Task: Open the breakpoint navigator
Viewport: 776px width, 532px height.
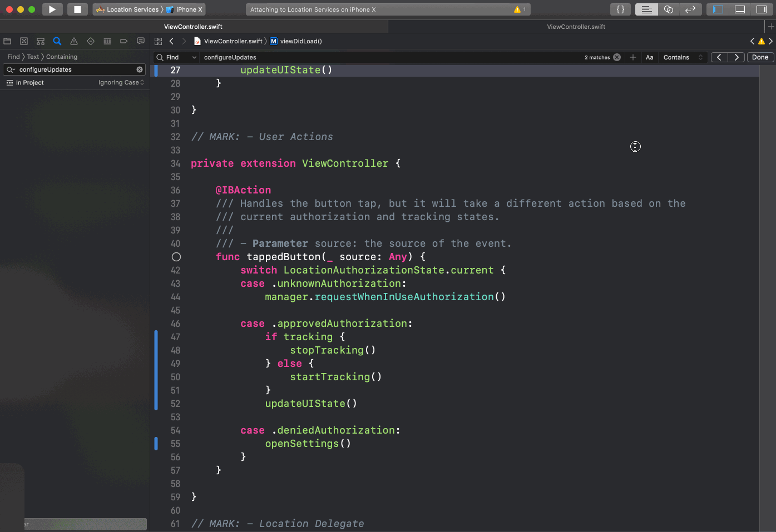Action: (124, 41)
